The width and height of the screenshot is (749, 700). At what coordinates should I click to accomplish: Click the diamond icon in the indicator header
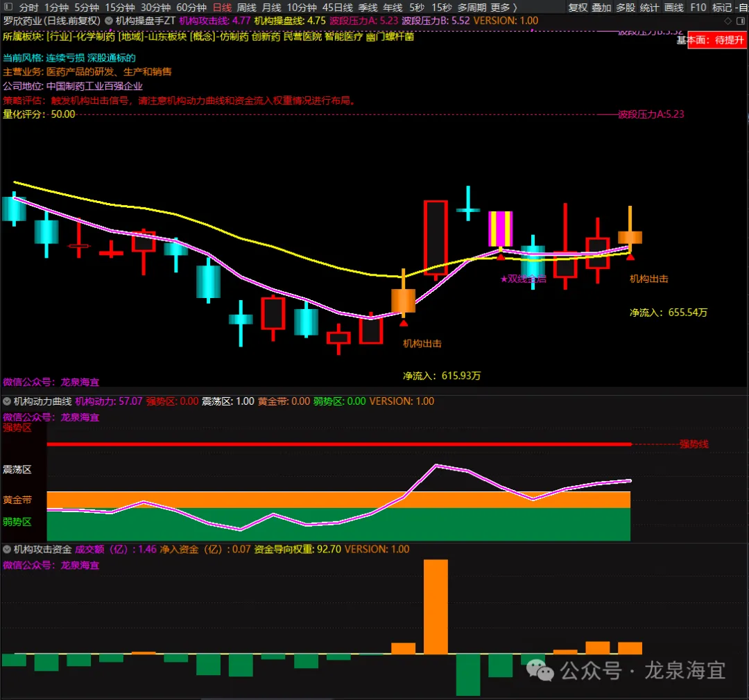pyautogui.click(x=728, y=21)
